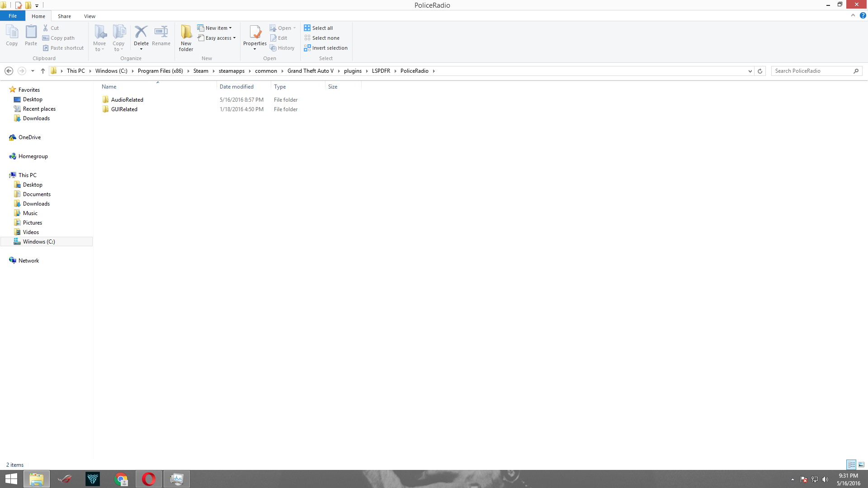This screenshot has width=868, height=488.
Task: Sort files by Date modified column
Action: pyautogui.click(x=236, y=87)
